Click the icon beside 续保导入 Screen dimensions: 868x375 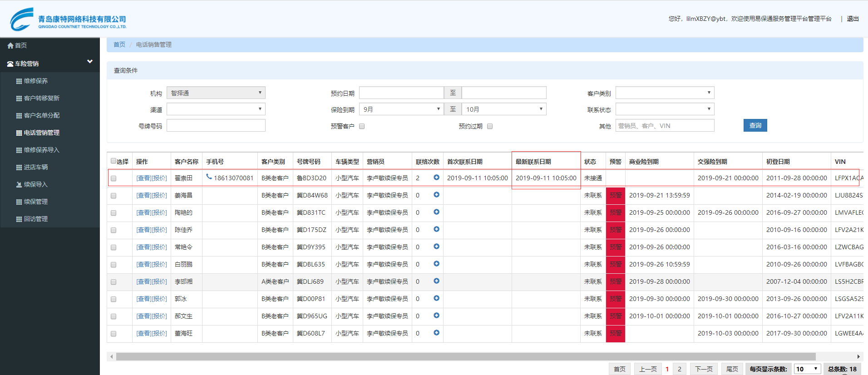click(x=19, y=185)
